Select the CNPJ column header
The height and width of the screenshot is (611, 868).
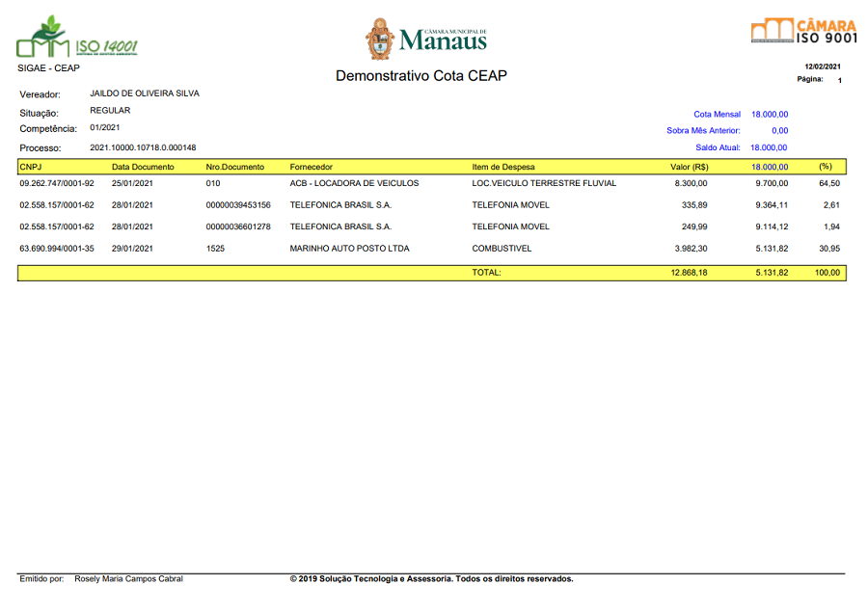coord(30,167)
